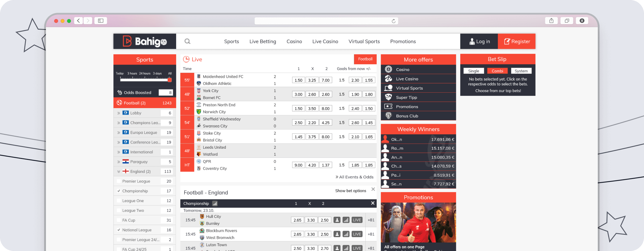The width and height of the screenshot is (644, 251).
Task: Open the Live Betting menu
Action: point(263,42)
